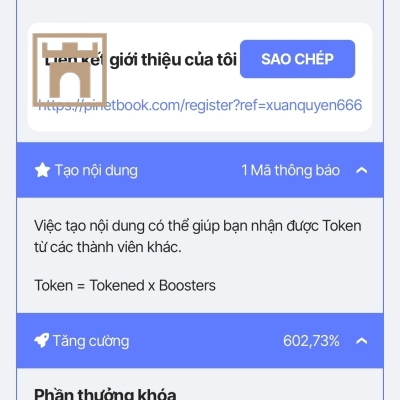Click the 1 Mã thông báo count
Viewport: 400px width, 400px height.
[290, 170]
